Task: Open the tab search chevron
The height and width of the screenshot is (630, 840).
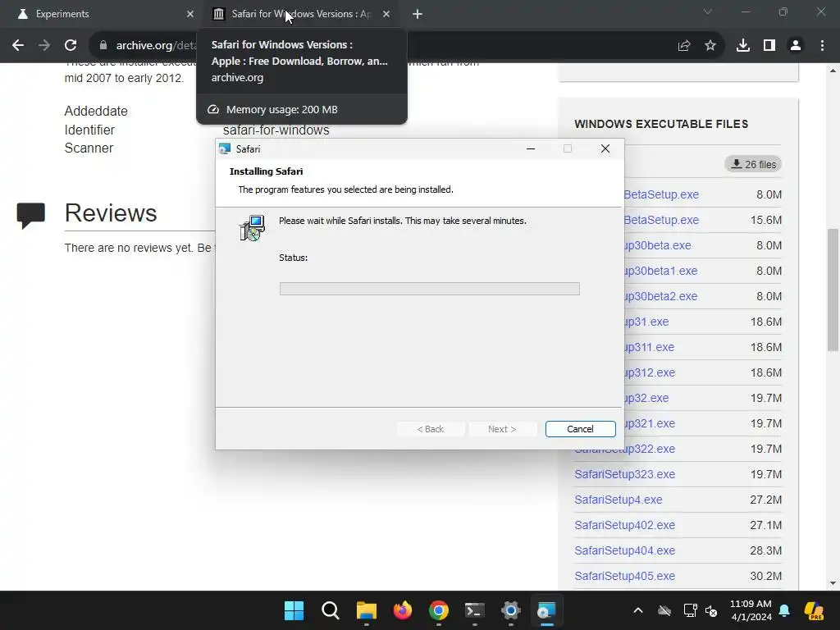Action: pos(708,11)
